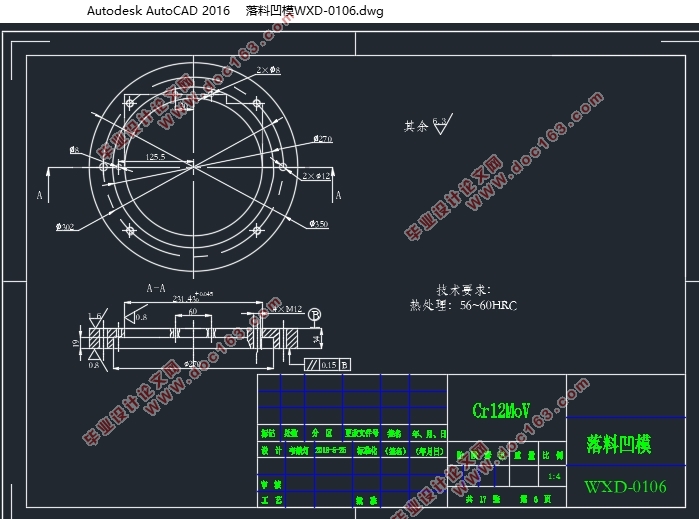
Task: Select the 2×φ8 hole callout
Action: (268, 70)
